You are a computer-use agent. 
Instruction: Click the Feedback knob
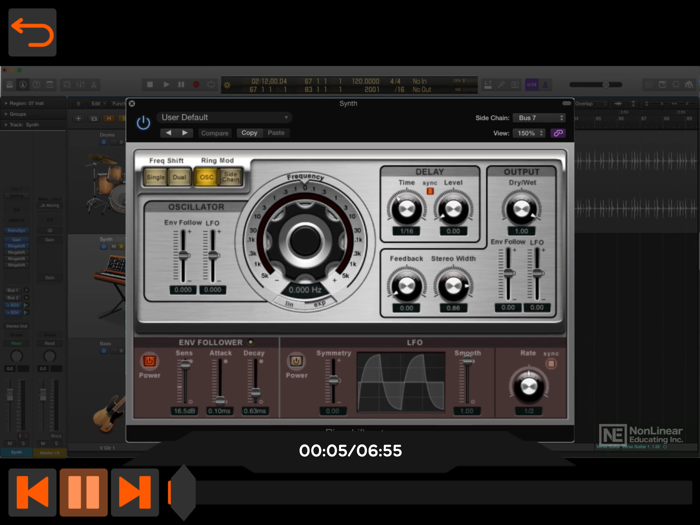[x=406, y=286]
